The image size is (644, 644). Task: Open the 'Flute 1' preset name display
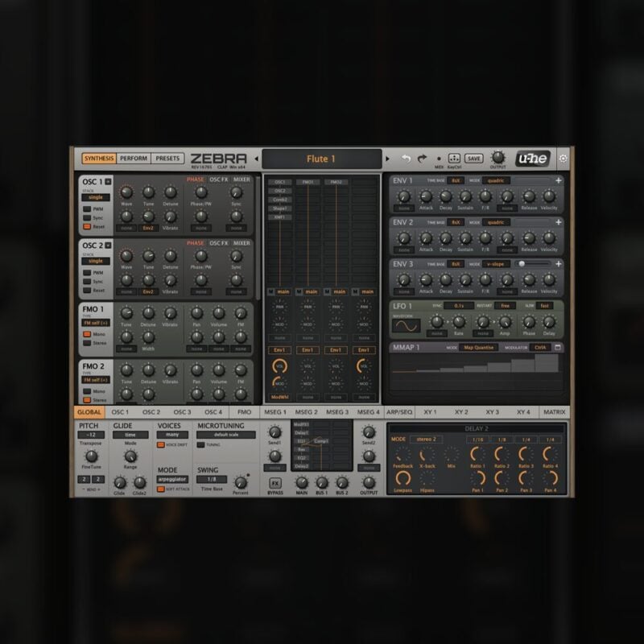pyautogui.click(x=321, y=159)
